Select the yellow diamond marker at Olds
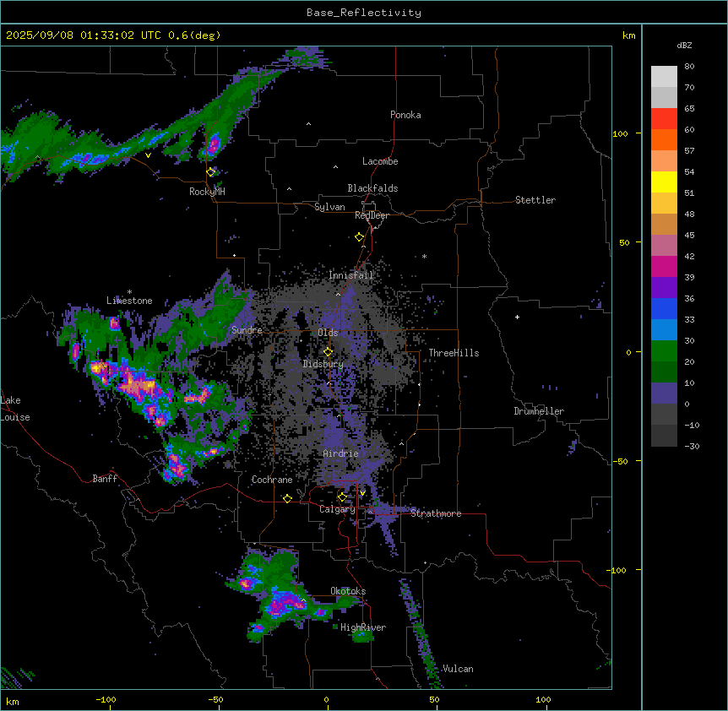Image resolution: width=728 pixels, height=711 pixels. click(x=328, y=352)
